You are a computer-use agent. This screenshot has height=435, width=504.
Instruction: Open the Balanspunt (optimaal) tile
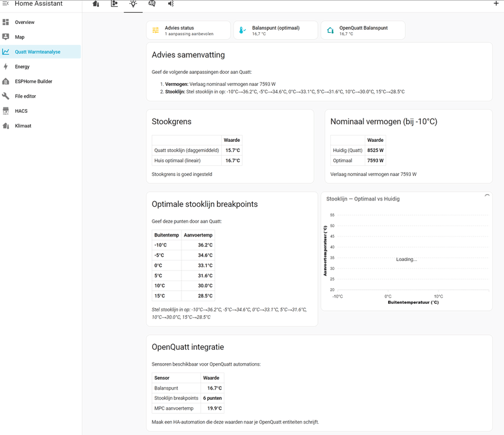pos(275,30)
